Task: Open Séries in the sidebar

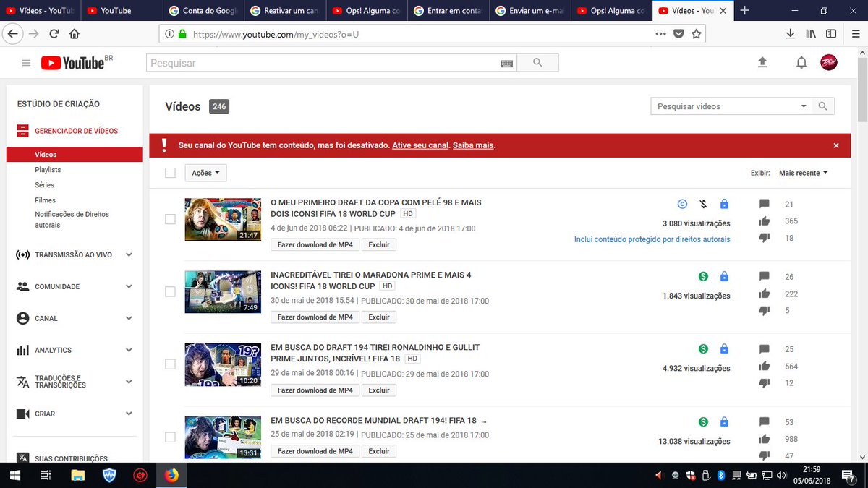Action: coord(44,185)
